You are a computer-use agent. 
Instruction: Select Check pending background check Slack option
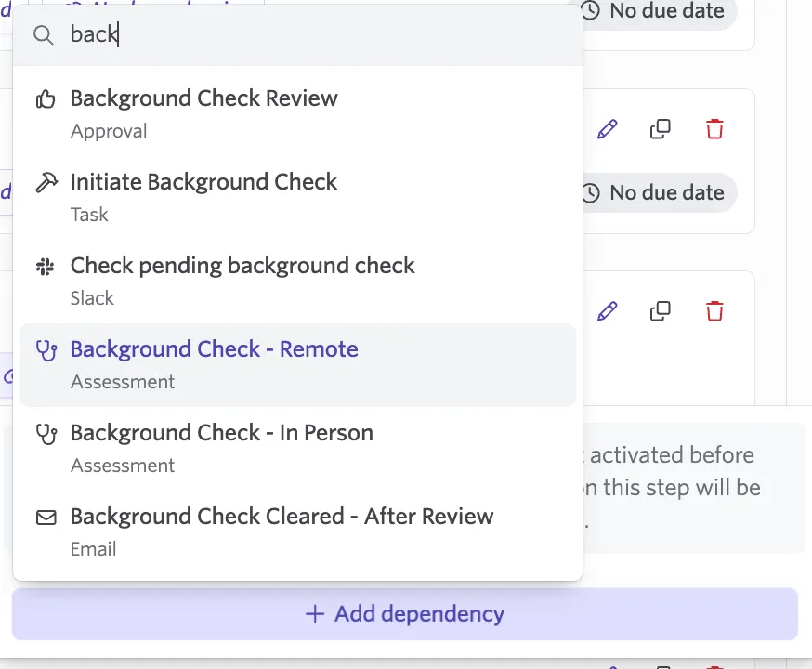coord(298,282)
